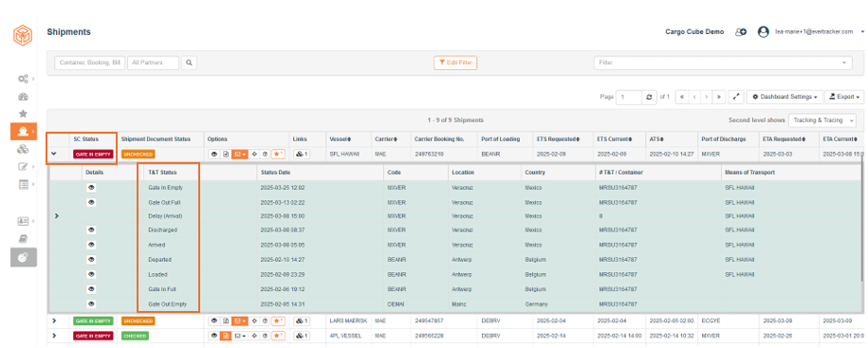This screenshot has width=868, height=348.
Task: Sort by ETS Current column
Action: 615,138
